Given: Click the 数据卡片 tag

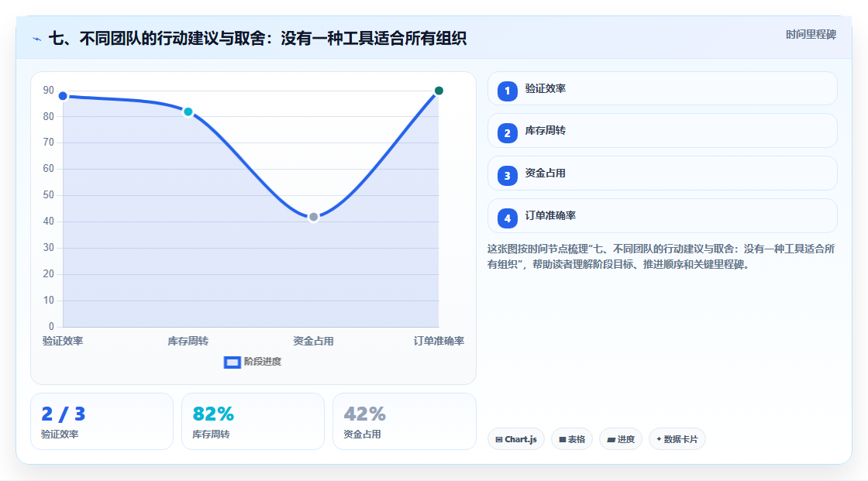Looking at the screenshot, I should [677, 439].
